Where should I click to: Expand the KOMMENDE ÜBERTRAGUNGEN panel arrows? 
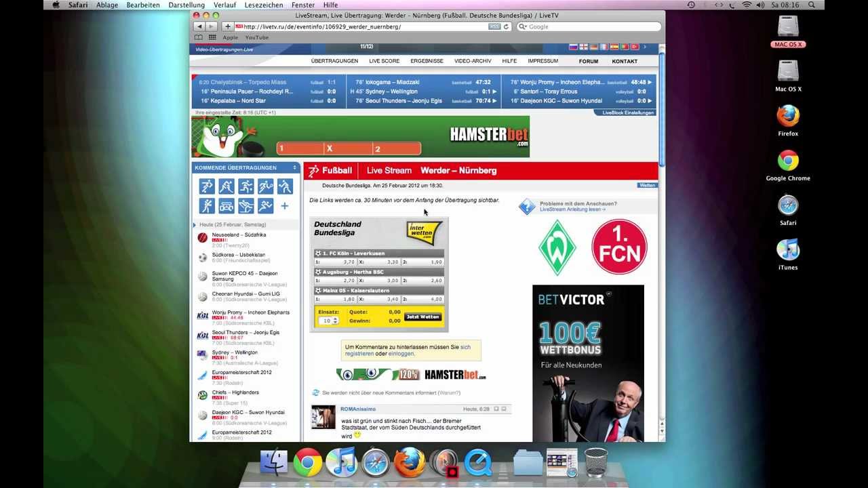coord(294,167)
